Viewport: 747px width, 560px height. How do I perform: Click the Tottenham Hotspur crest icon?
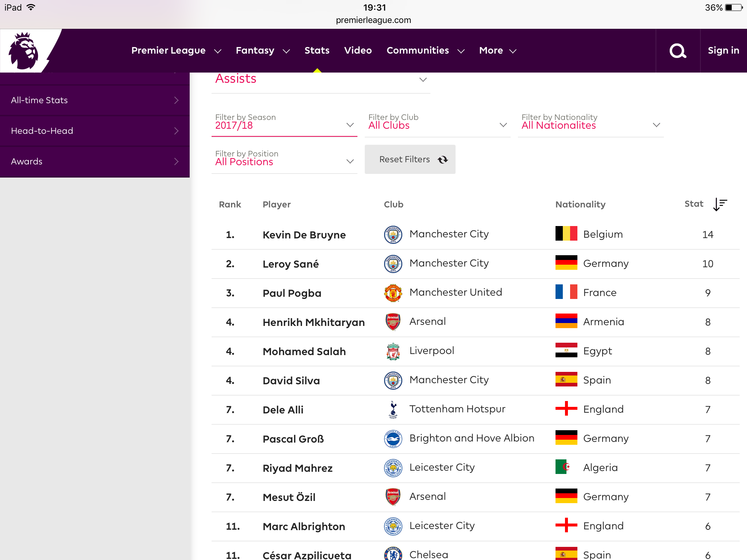tap(393, 409)
